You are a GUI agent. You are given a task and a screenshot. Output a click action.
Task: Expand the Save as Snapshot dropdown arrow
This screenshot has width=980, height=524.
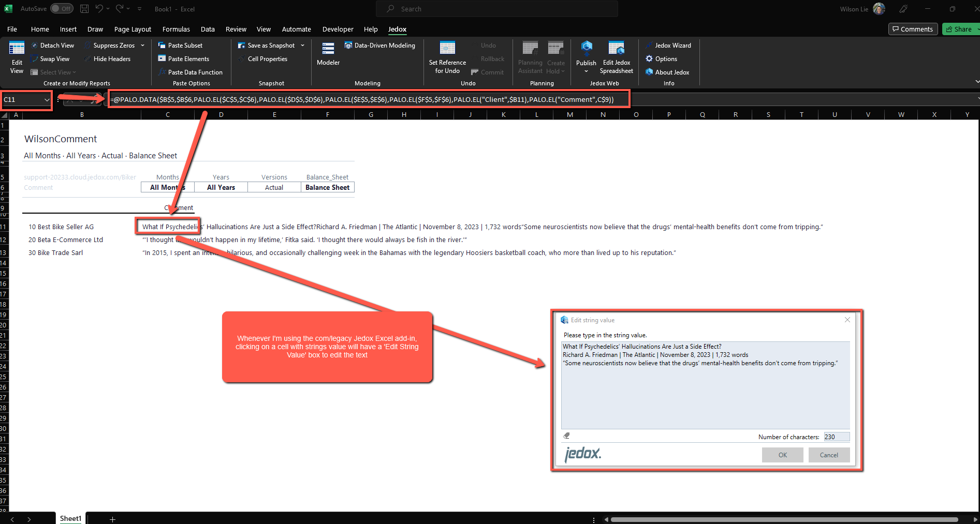click(x=303, y=46)
